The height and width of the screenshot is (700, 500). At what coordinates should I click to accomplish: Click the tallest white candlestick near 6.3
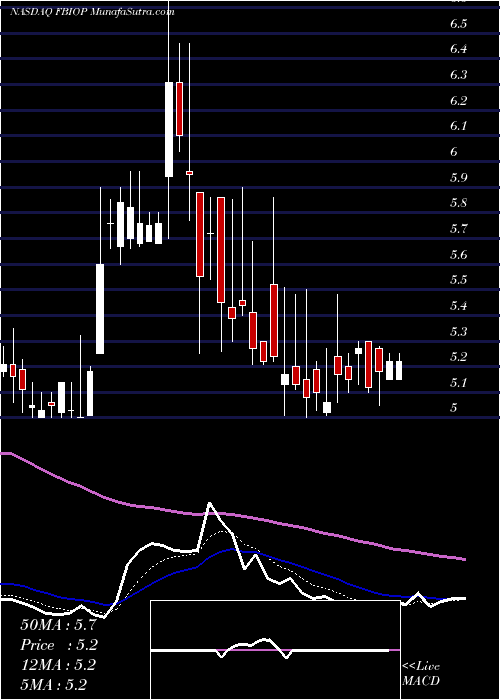169,129
